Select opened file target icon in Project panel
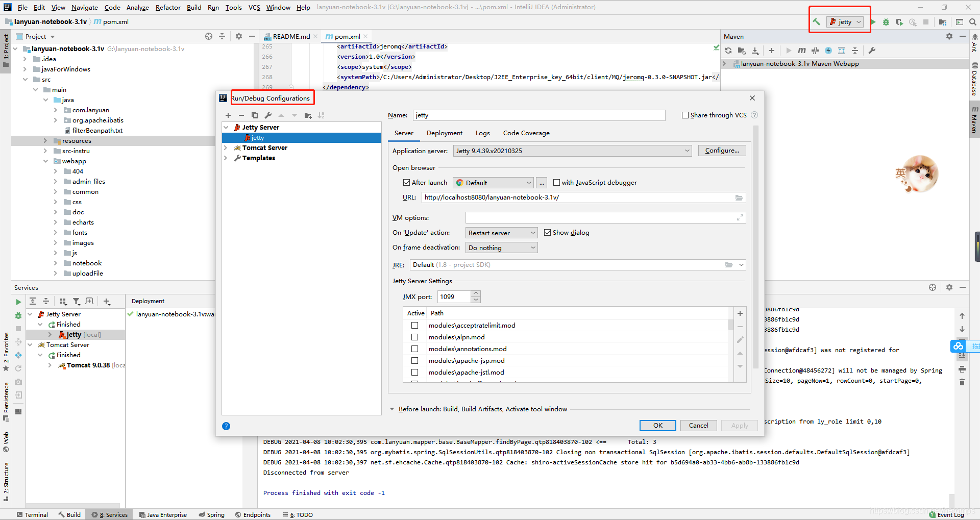Image resolution: width=980 pixels, height=520 pixels. pos(209,36)
